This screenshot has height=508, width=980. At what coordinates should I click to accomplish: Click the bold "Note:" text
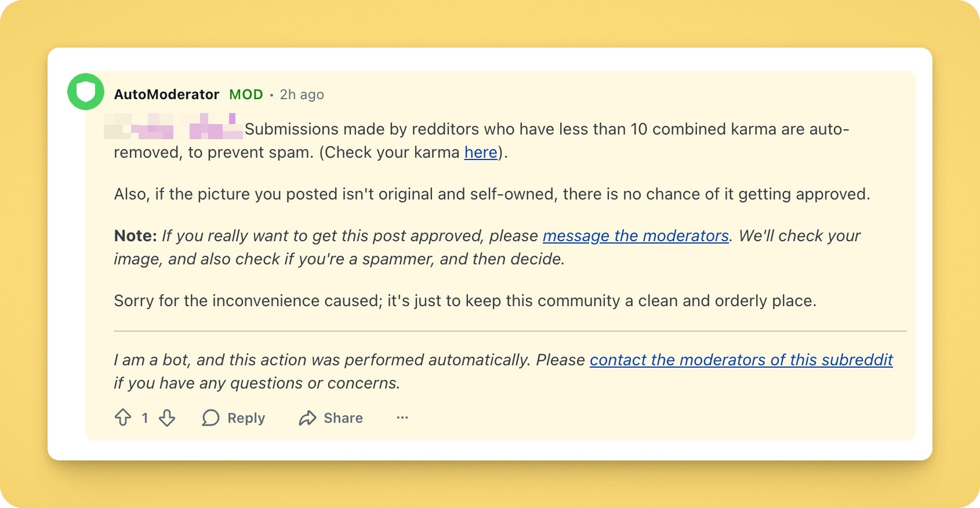click(135, 235)
